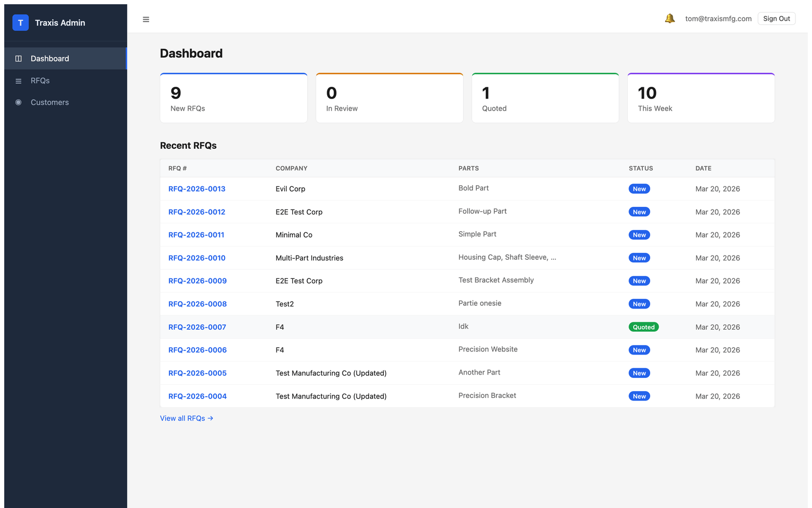Viewport: 812px width, 508px height.
Task: Click the Quoted stat card
Action: point(545,98)
